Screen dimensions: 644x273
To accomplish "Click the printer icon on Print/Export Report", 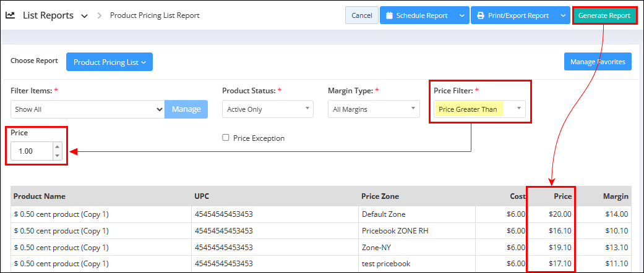I will 481,15.
